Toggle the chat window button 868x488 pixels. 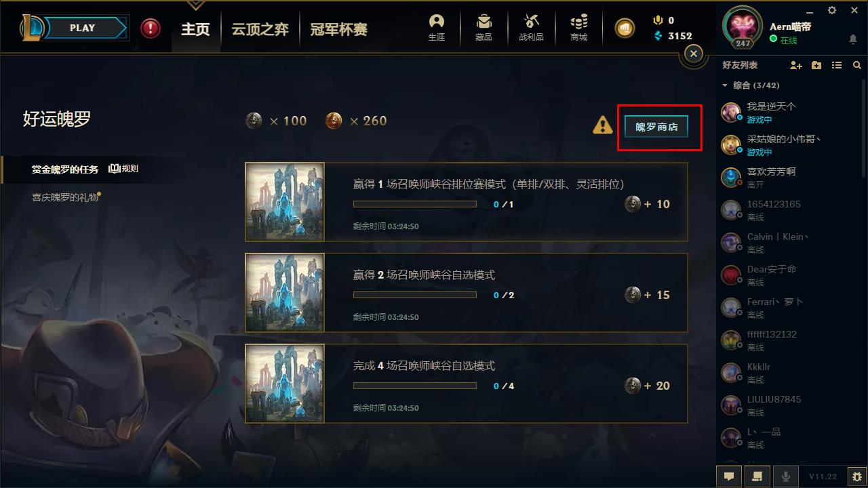tap(729, 476)
